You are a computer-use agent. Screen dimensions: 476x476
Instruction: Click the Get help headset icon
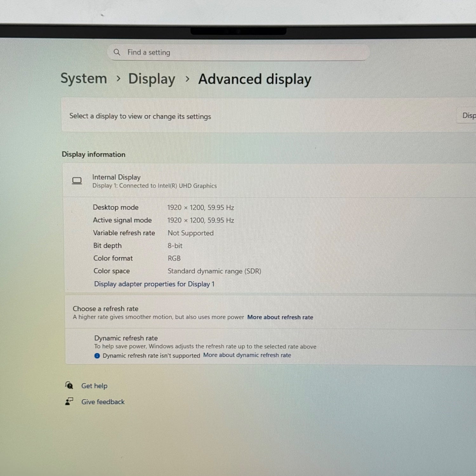click(x=69, y=386)
